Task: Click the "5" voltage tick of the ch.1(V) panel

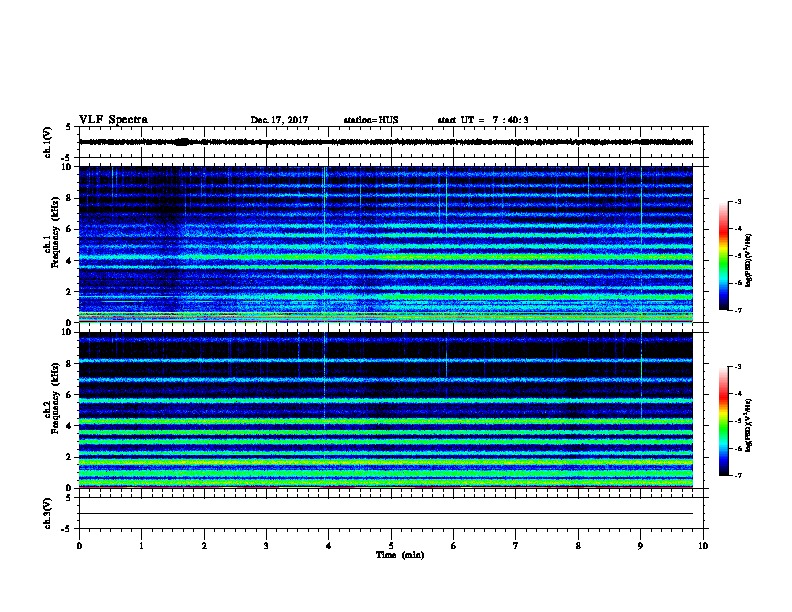Action: pyautogui.click(x=68, y=127)
